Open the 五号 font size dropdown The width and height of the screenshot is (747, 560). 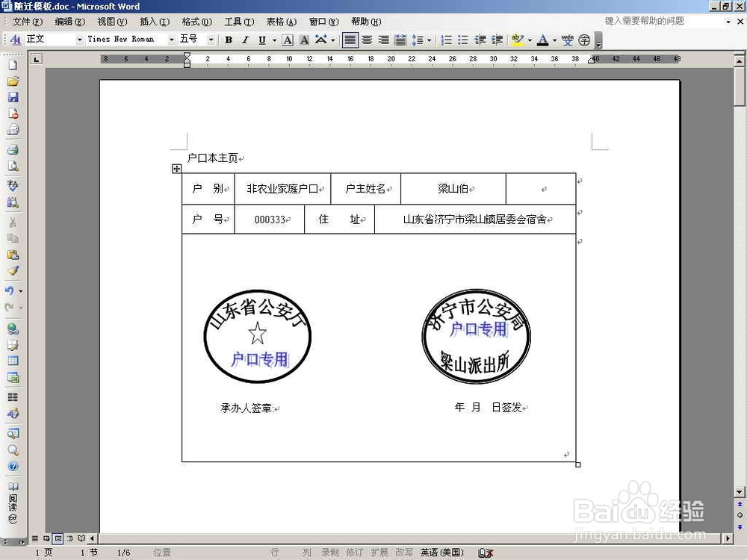pos(211,40)
